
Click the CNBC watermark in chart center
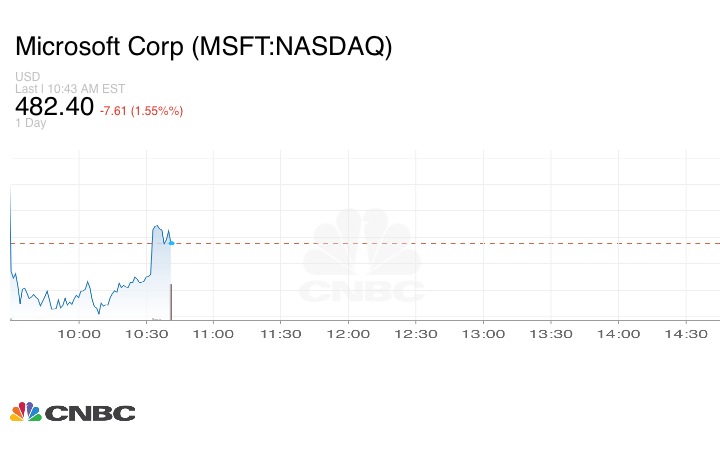coord(362,258)
